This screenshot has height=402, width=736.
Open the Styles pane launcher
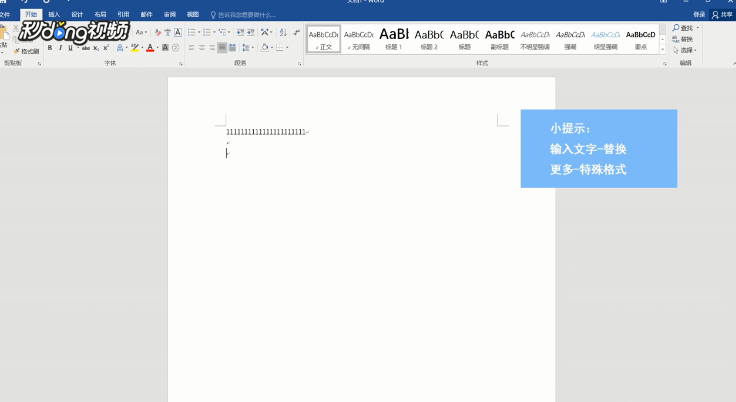coord(665,63)
